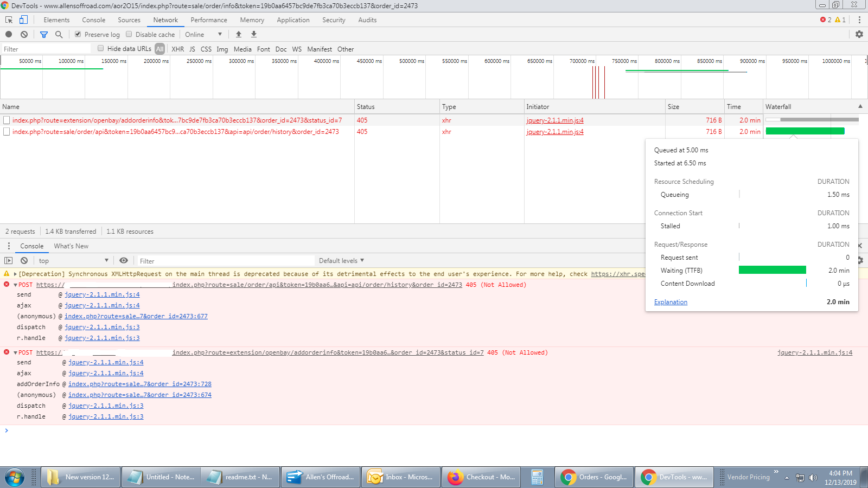Collapse the POST sale/order/api error stack
868x488 pixels.
(x=16, y=285)
